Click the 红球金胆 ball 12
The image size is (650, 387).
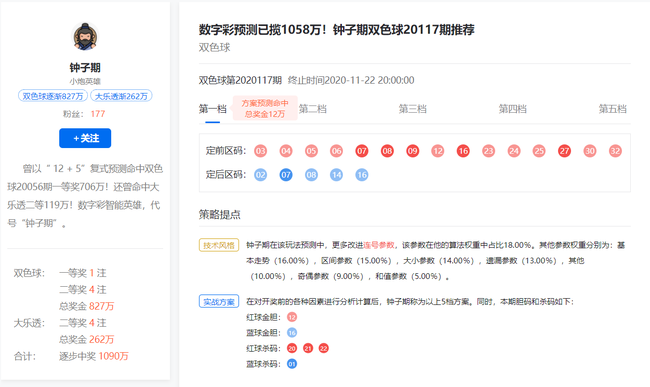(292, 317)
